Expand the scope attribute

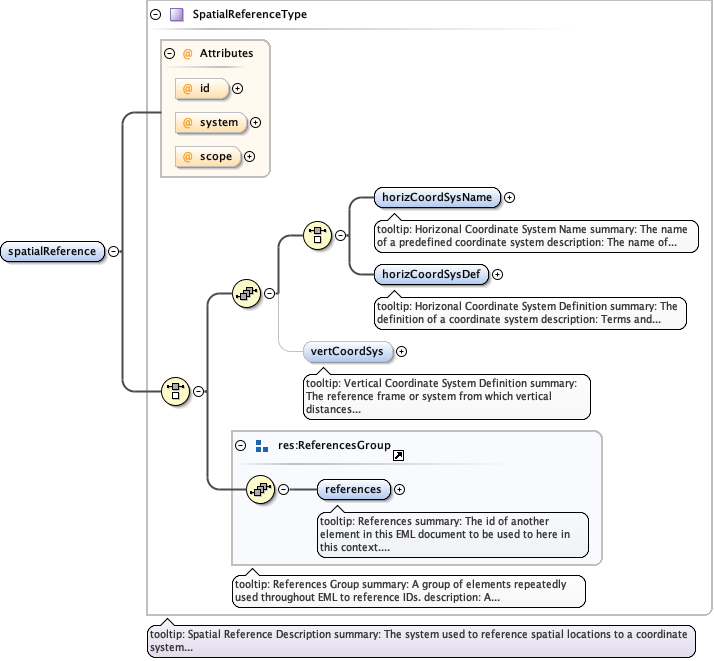pos(249,156)
